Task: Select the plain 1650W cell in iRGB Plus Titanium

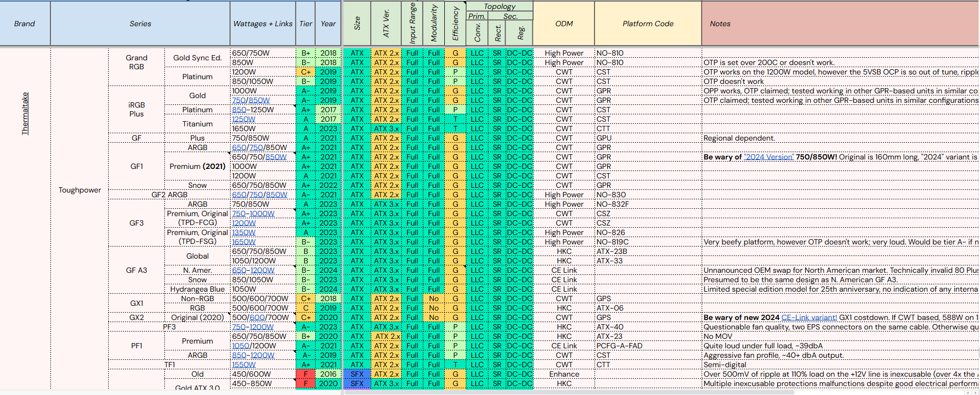Action: click(263, 129)
